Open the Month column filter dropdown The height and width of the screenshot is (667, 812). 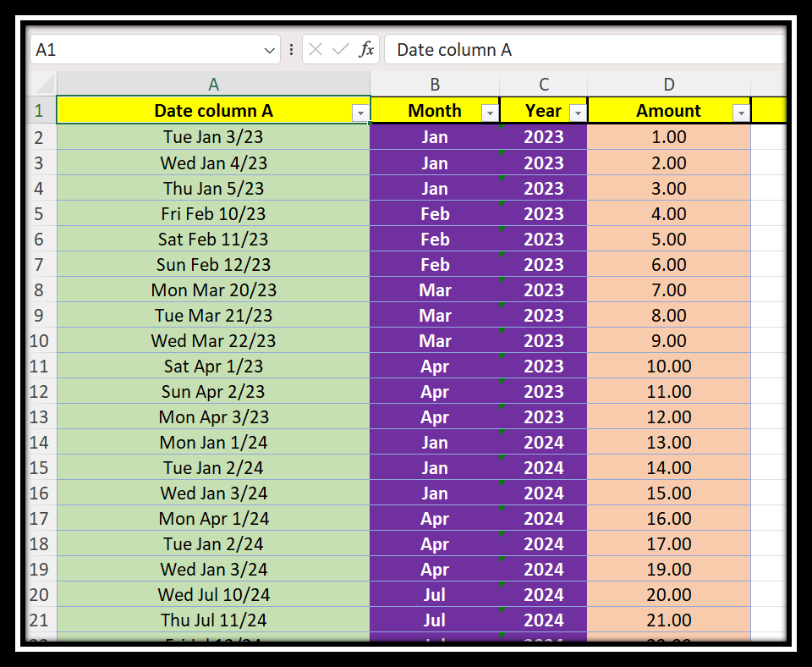click(490, 113)
